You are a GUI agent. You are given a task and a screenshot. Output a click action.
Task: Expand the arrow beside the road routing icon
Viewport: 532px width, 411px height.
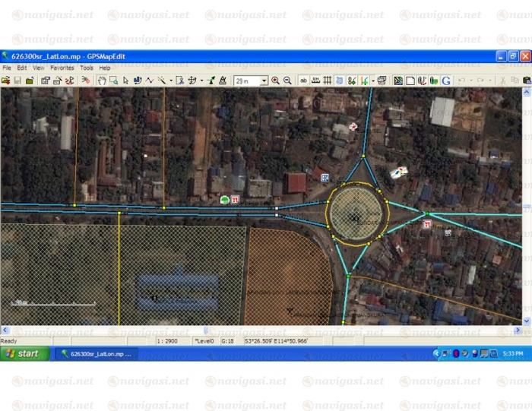[x=202, y=81]
